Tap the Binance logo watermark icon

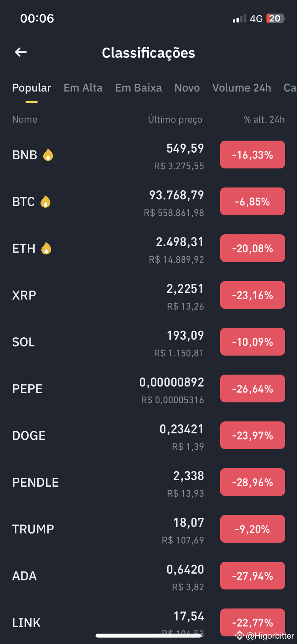[x=239, y=636]
